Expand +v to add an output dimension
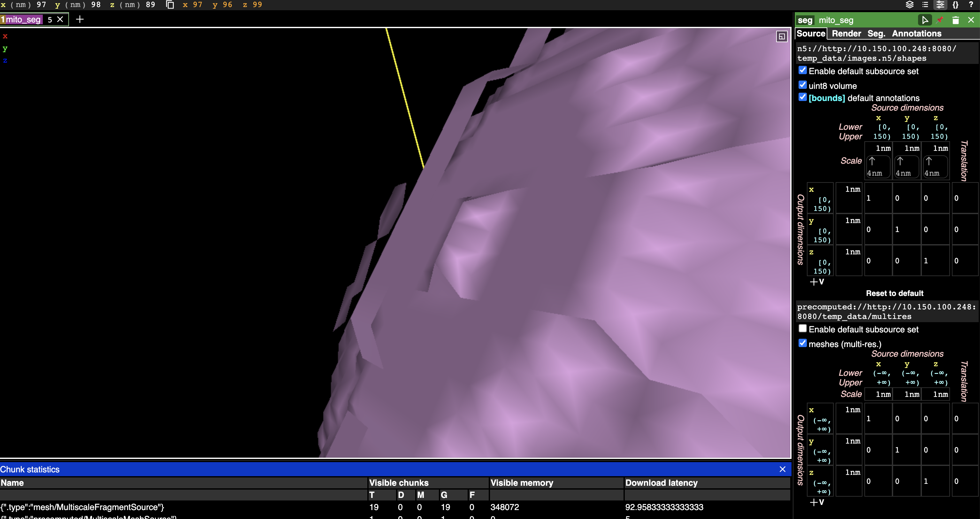The width and height of the screenshot is (980, 519). pyautogui.click(x=816, y=282)
